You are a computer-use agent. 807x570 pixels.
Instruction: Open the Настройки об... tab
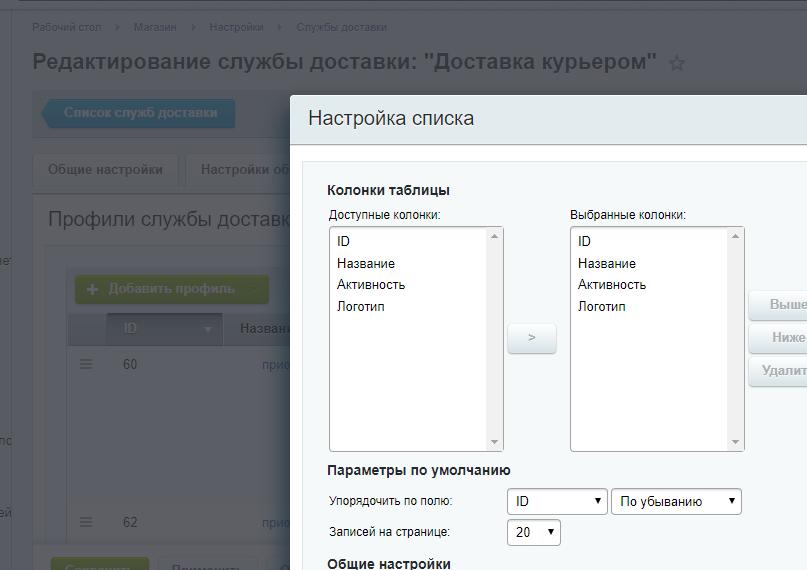tap(238, 170)
